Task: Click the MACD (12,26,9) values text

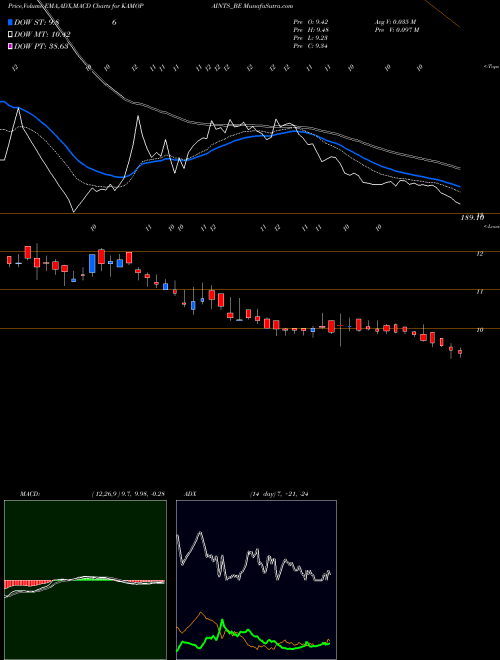Action: click(x=128, y=494)
